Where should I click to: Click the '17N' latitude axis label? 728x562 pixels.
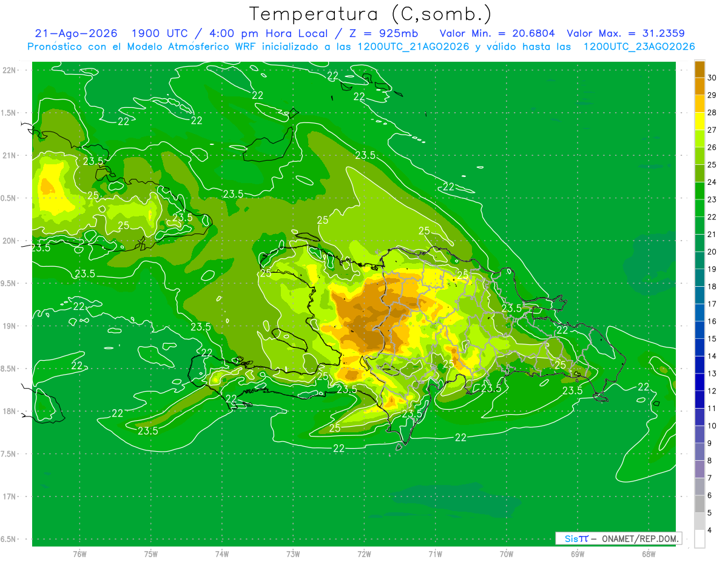pos(10,497)
